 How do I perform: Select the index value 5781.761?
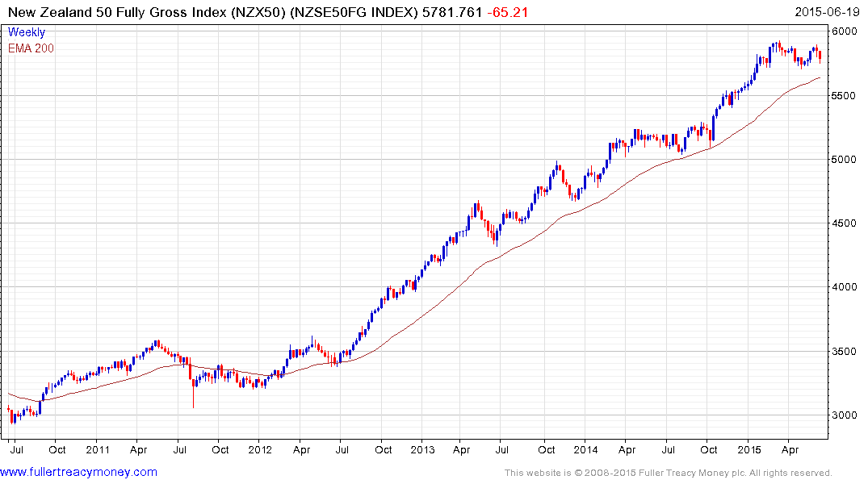(x=452, y=12)
